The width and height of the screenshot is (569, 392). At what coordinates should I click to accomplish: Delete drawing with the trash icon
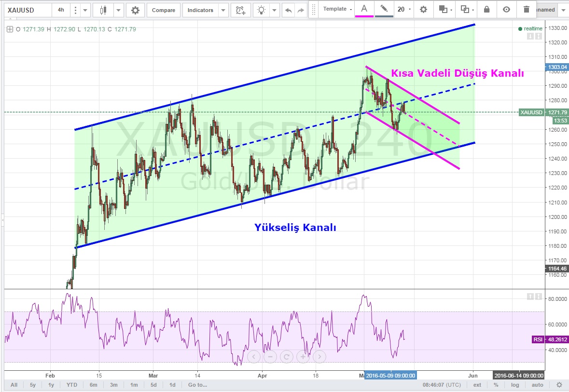tap(526, 9)
